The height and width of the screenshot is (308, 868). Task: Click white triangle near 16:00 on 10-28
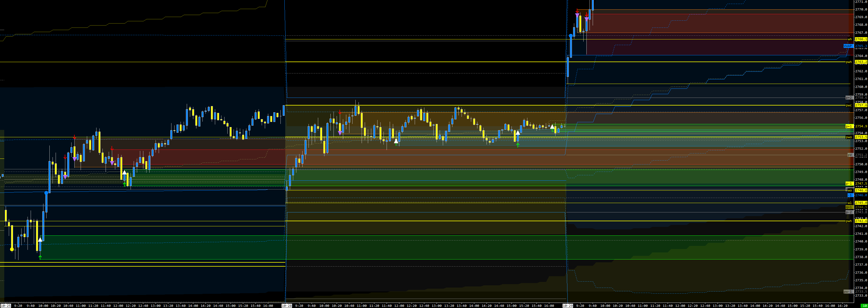click(x=552, y=126)
